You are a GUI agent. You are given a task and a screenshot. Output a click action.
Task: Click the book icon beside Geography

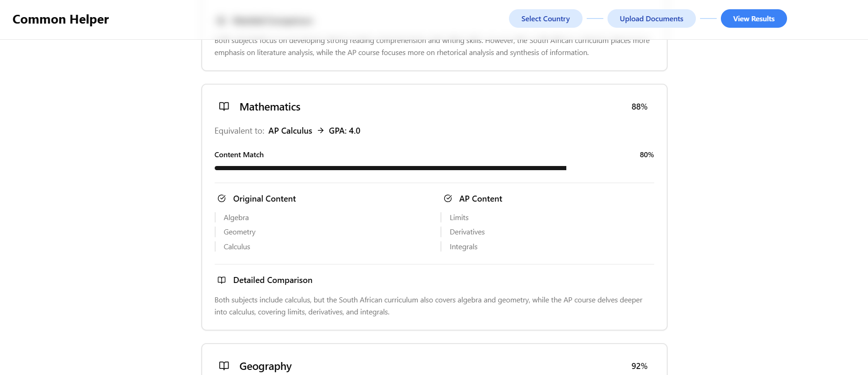(x=224, y=366)
